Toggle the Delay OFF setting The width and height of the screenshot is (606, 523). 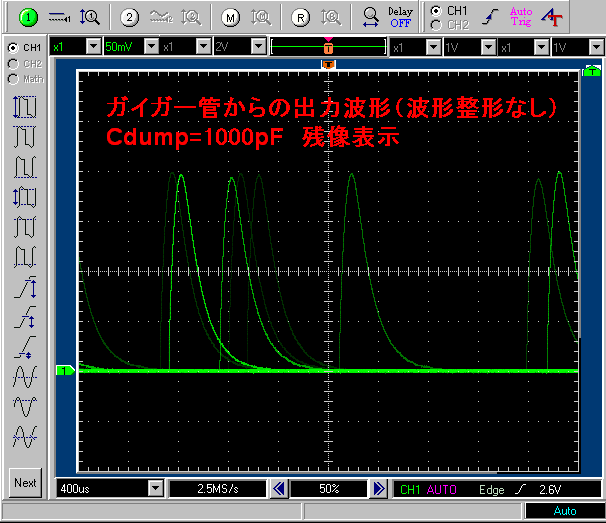pos(400,17)
